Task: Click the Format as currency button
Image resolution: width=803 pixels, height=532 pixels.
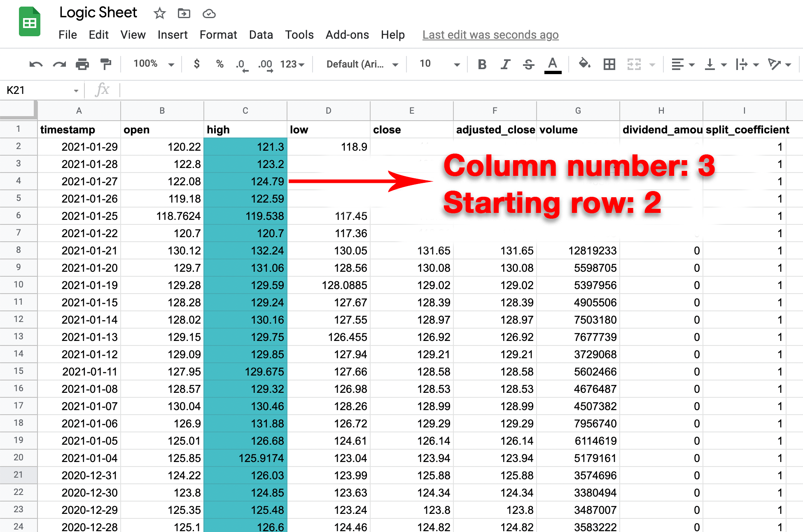Action: (197, 64)
